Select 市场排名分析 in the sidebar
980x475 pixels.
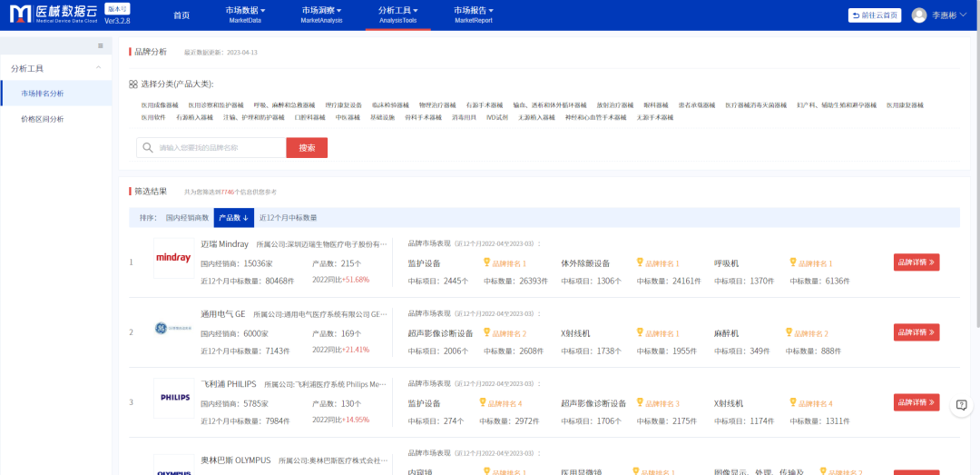(56, 94)
